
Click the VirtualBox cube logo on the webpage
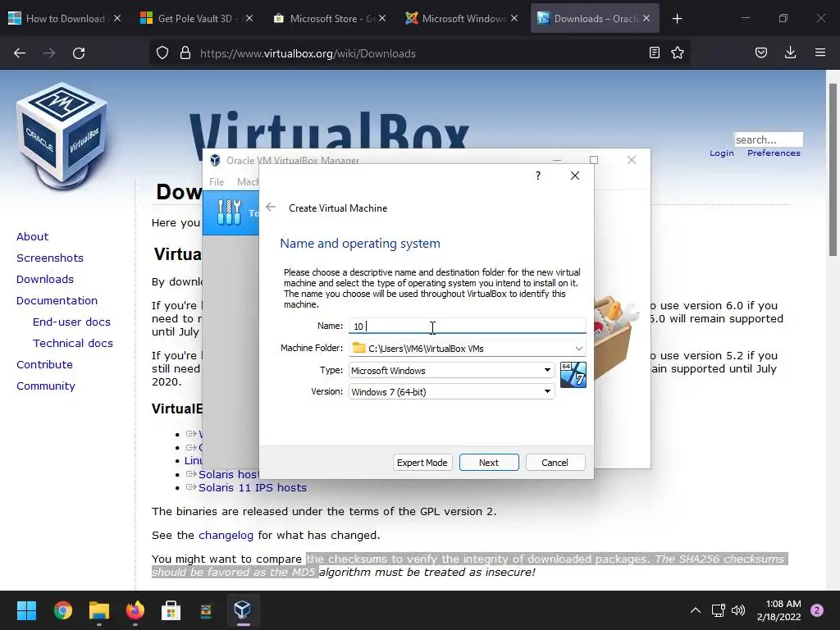[62, 135]
